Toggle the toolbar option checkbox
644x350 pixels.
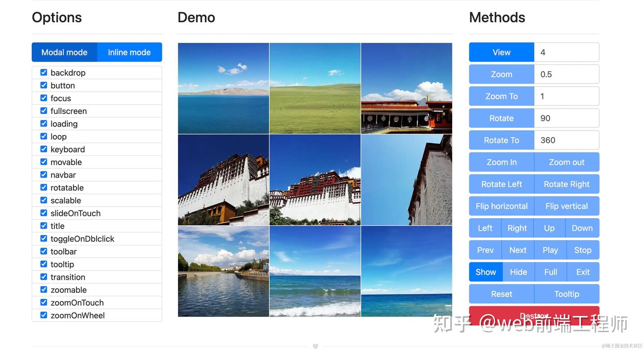(x=44, y=251)
